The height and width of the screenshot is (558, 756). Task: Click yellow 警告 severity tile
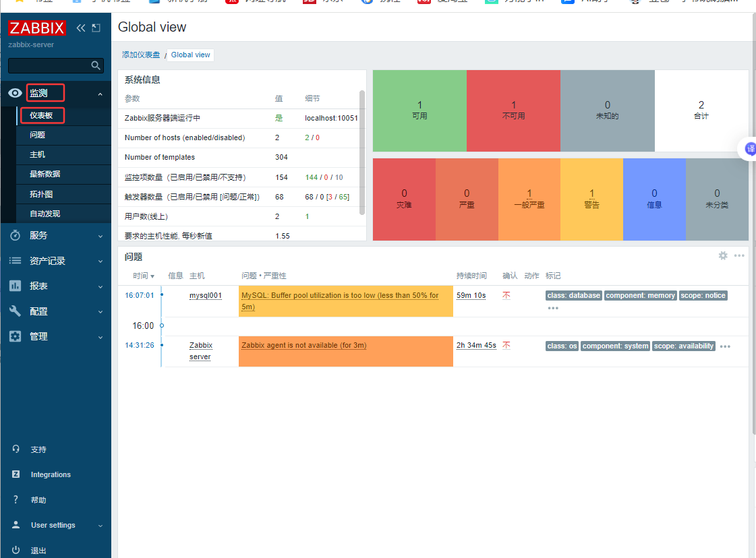point(591,199)
